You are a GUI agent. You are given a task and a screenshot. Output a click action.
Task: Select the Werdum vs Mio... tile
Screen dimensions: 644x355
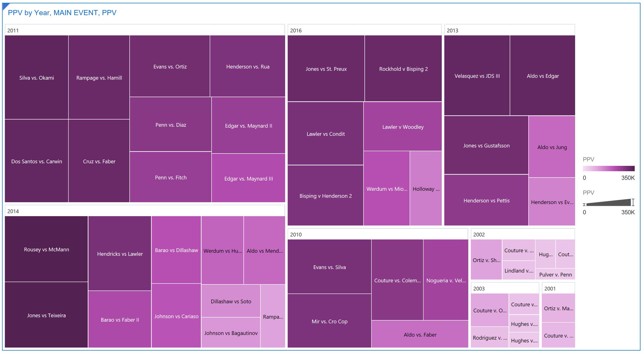(x=387, y=188)
